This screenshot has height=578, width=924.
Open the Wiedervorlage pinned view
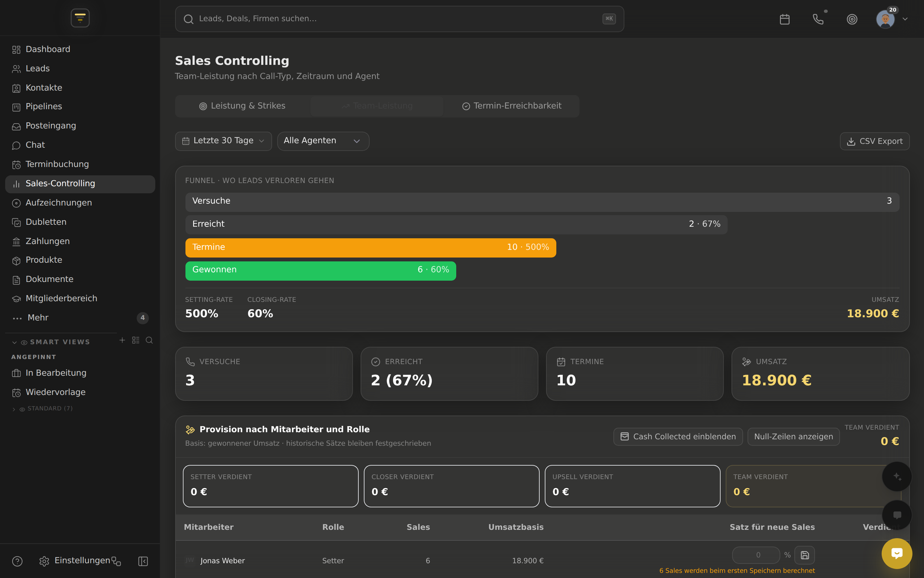point(80,392)
